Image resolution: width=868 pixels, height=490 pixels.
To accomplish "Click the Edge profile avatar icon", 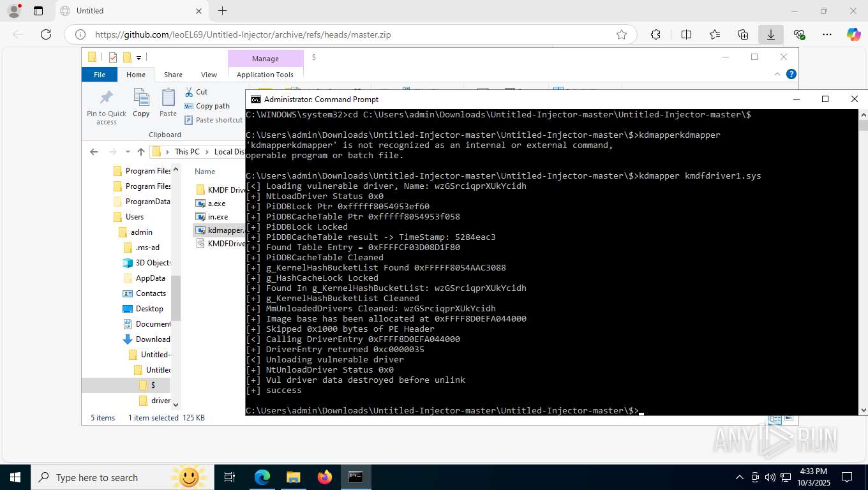I will coord(13,11).
